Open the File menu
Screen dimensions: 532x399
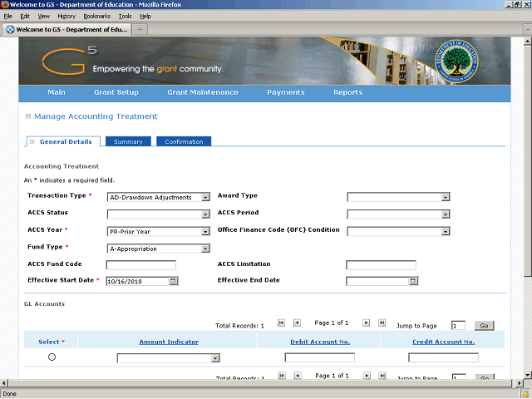pos(7,17)
